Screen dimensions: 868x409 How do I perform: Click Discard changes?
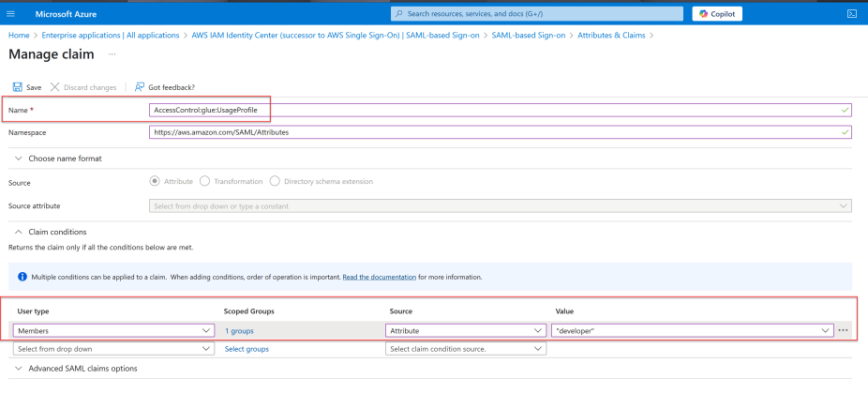pyautogui.click(x=90, y=87)
